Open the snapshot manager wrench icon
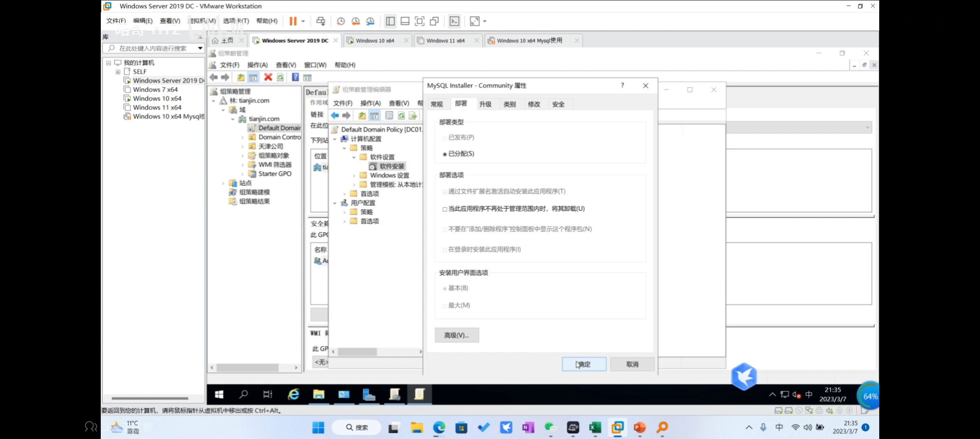This screenshot has width=980, height=439. (x=370, y=21)
